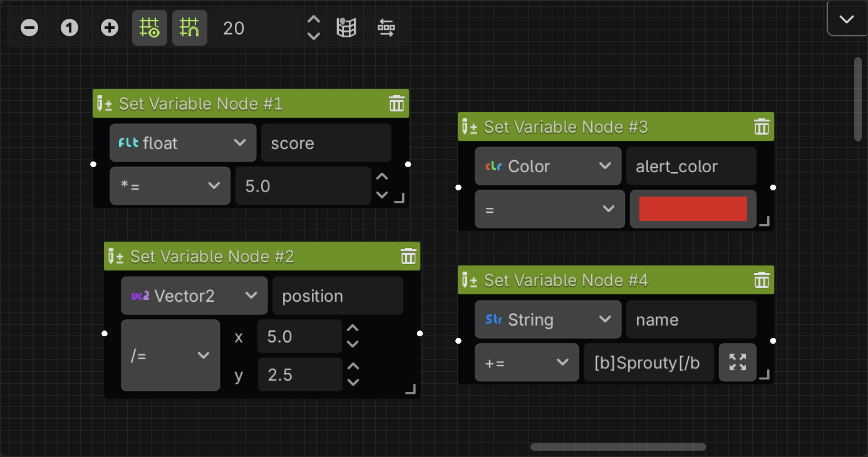Click the auto-arrange nodes toolbar icon

386,28
